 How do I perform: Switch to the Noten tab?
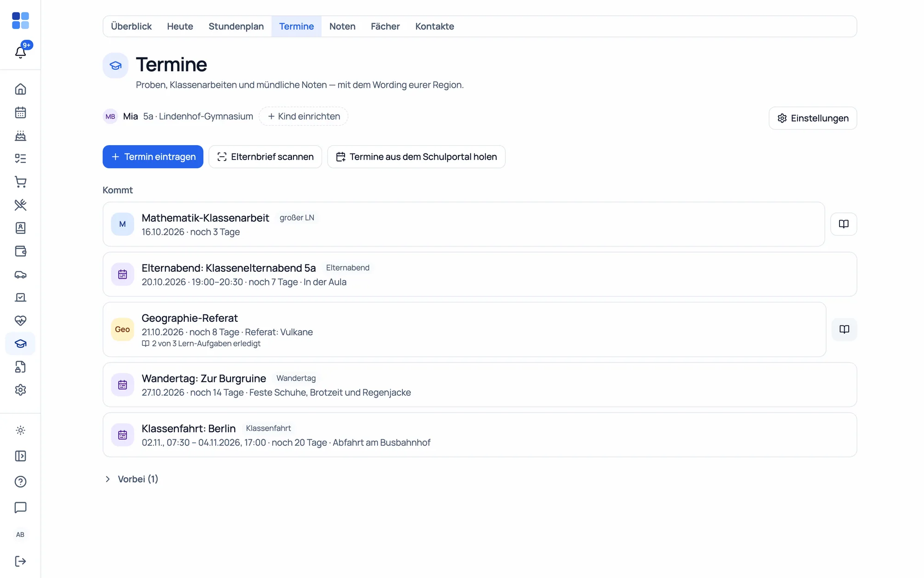(x=342, y=26)
